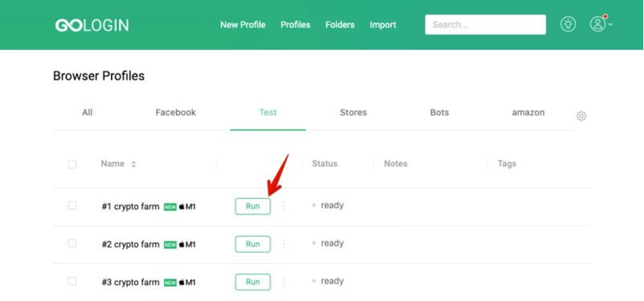Switch to the Stores folder tab
This screenshot has height=301, width=644.
[x=353, y=112]
